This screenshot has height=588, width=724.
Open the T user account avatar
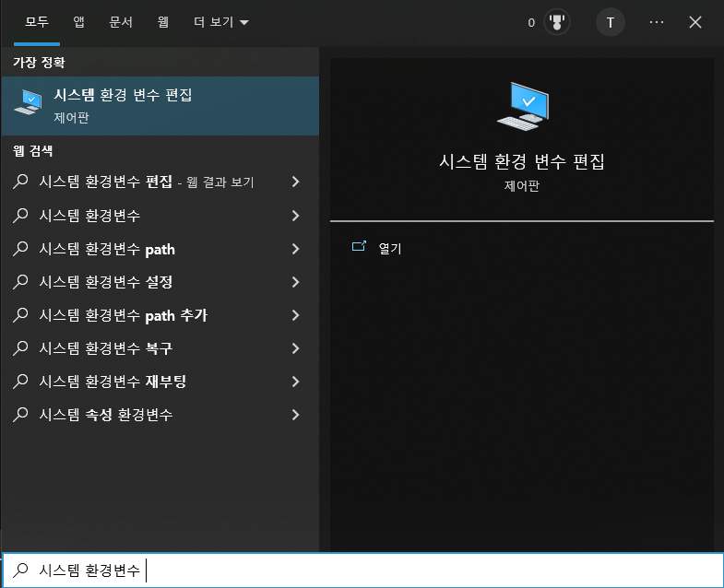[x=610, y=22]
